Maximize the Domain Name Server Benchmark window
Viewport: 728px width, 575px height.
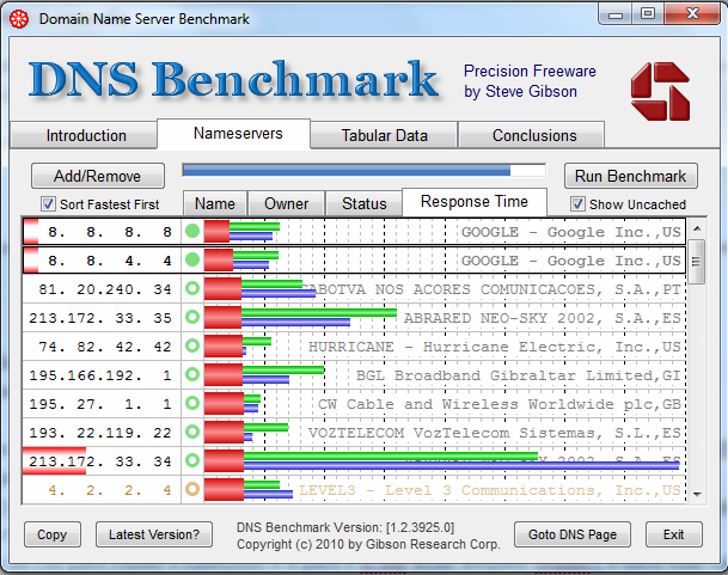pyautogui.click(x=648, y=13)
